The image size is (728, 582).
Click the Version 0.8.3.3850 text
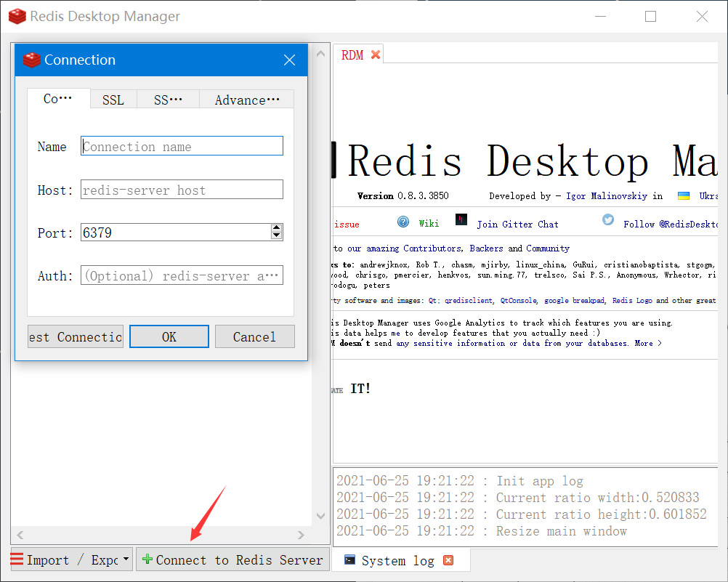[x=403, y=195]
